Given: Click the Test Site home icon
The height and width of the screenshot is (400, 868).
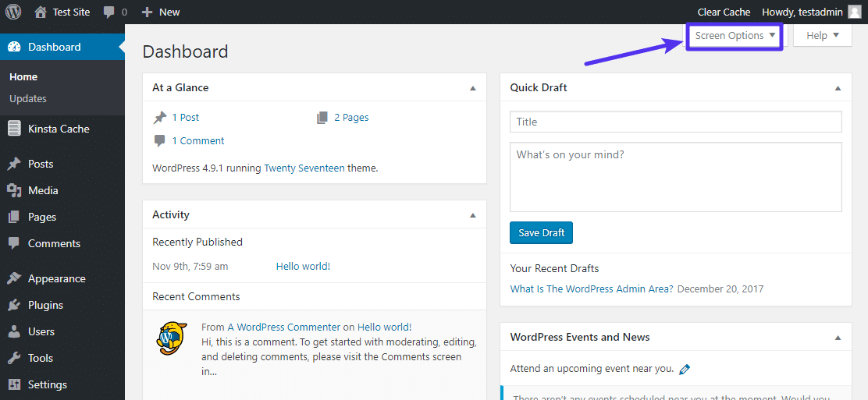Looking at the screenshot, I should click(x=41, y=12).
